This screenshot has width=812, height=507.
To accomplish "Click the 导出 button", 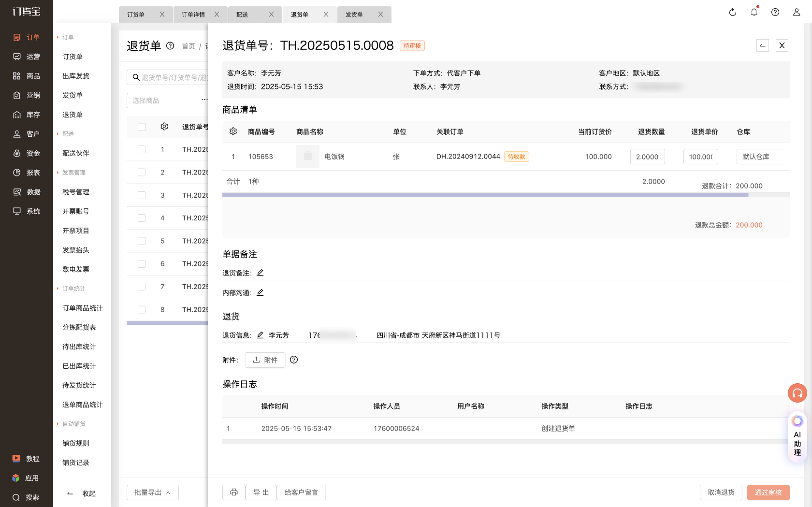I will [261, 493].
